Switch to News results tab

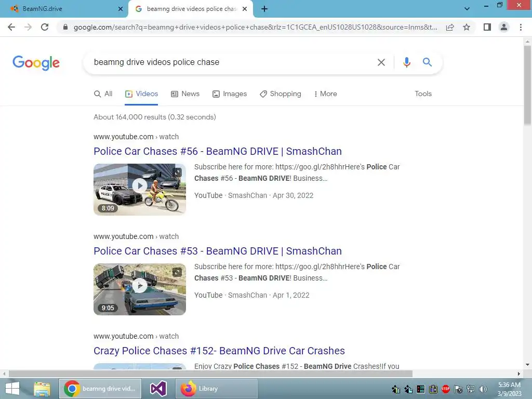[185, 94]
